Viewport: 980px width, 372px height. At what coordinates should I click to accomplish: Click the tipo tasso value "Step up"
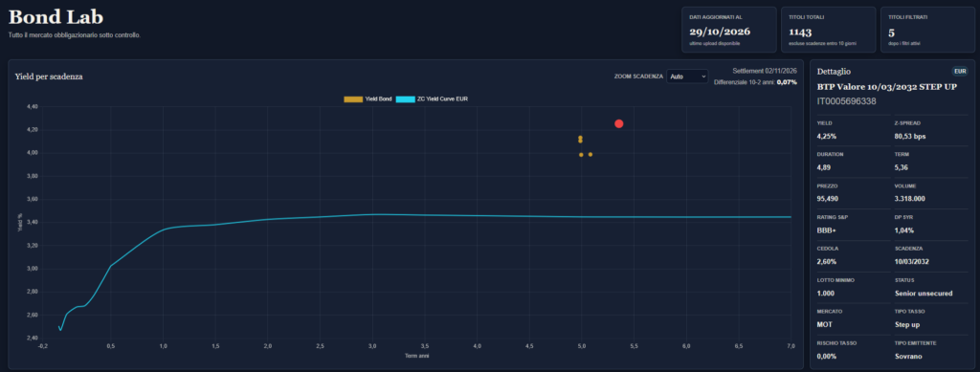907,324
